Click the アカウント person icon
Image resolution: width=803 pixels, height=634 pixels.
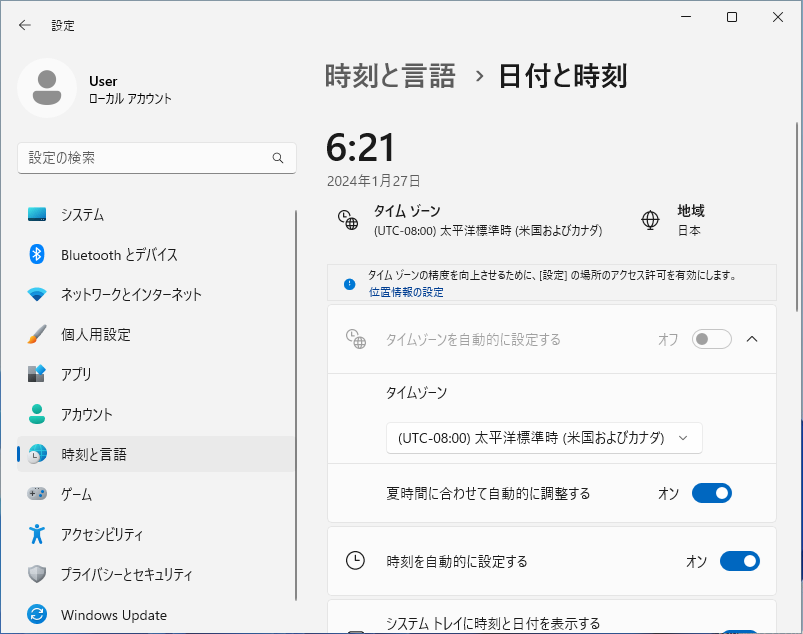(37, 414)
